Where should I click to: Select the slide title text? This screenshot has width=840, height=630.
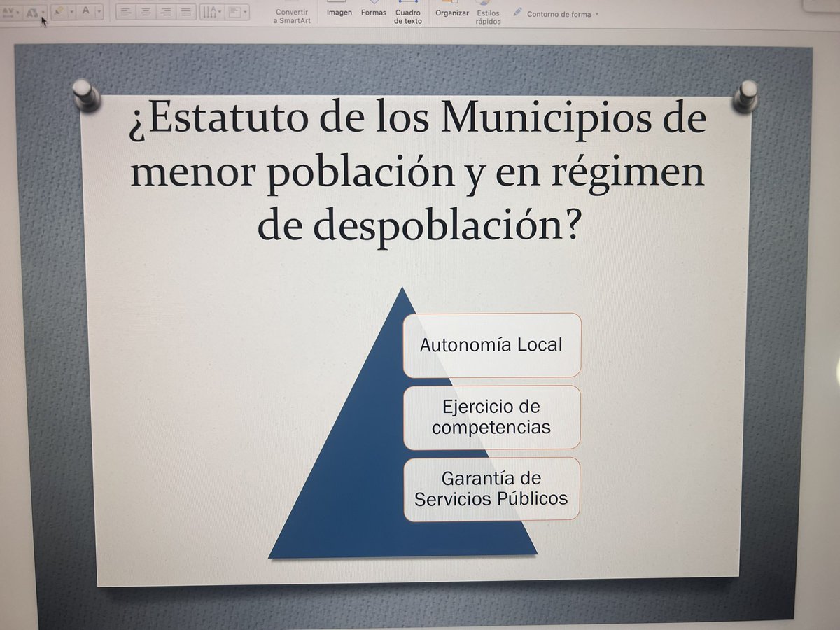(418, 172)
